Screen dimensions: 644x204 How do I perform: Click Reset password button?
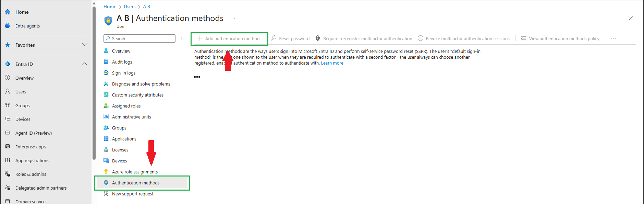tap(290, 38)
